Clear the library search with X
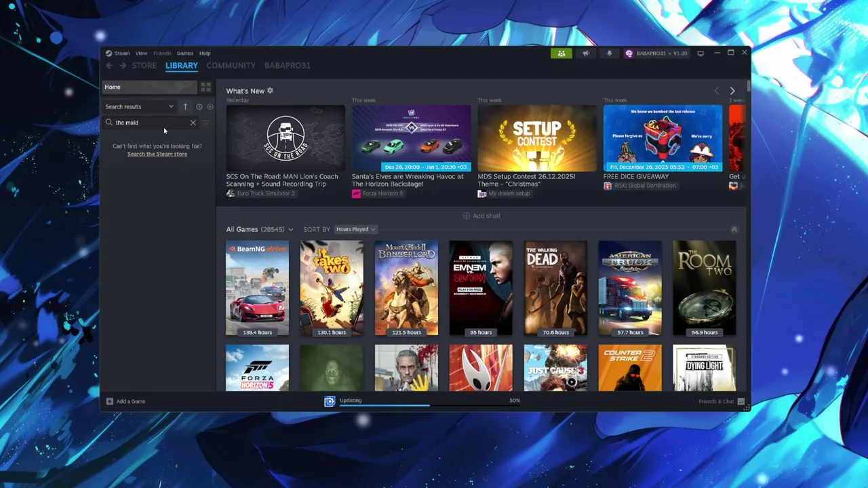Viewport: 868px width, 488px height. coord(193,123)
